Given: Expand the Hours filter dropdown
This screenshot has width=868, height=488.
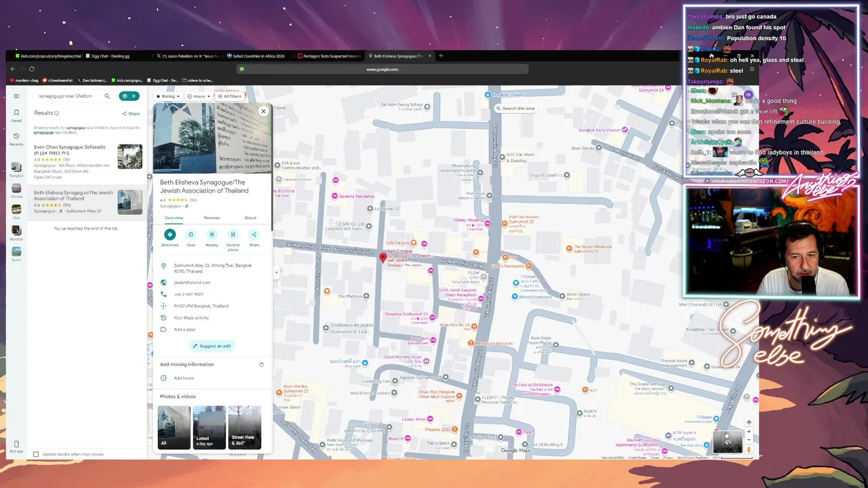Looking at the screenshot, I should point(199,96).
